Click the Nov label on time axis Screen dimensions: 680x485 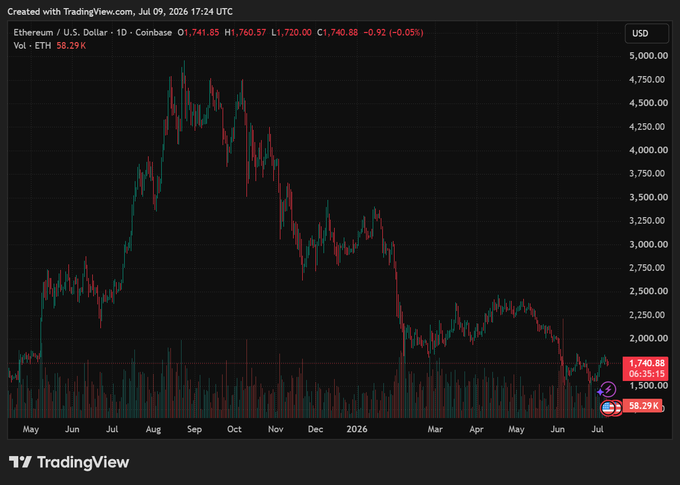[275, 429]
